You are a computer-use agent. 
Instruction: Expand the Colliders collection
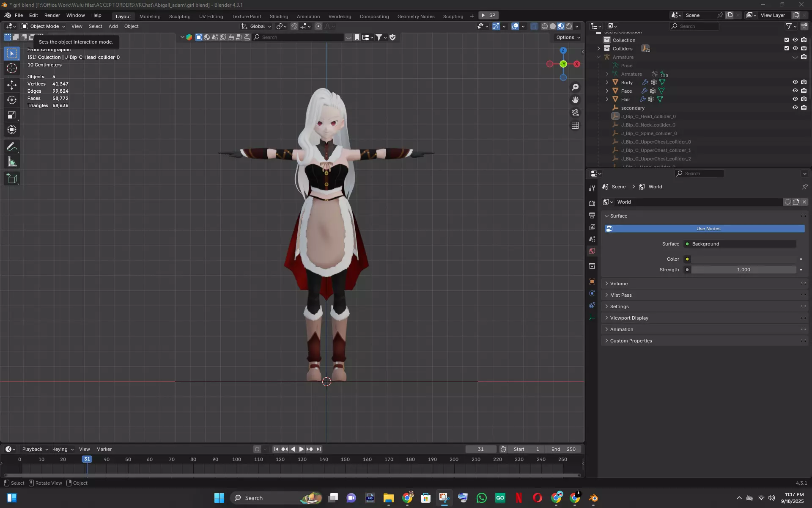[x=598, y=49]
